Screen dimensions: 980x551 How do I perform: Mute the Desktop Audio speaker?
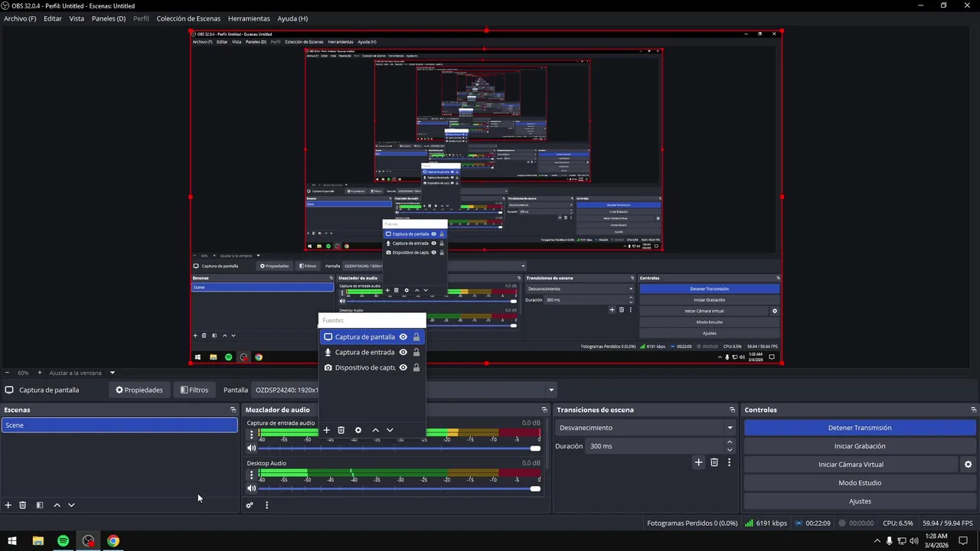(251, 488)
